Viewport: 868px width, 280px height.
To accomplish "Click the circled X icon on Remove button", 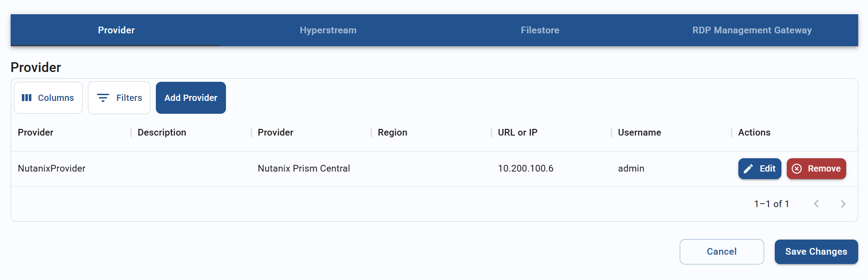I will coord(797,168).
